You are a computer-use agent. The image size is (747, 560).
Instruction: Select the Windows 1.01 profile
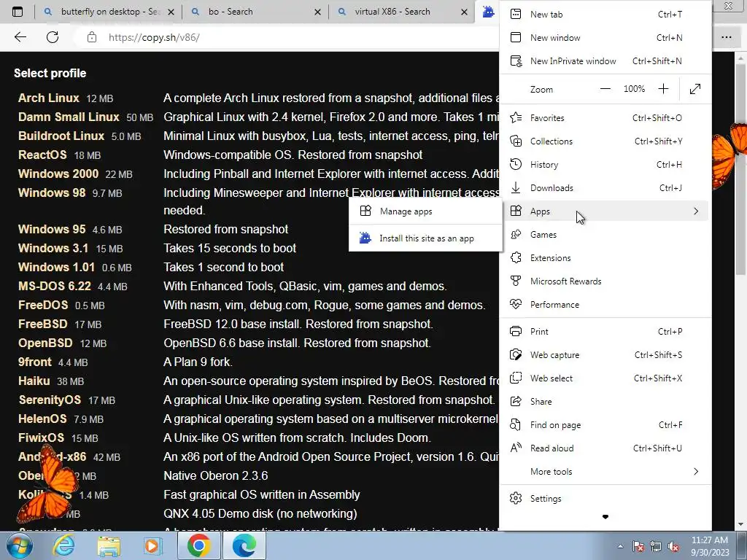(x=56, y=267)
